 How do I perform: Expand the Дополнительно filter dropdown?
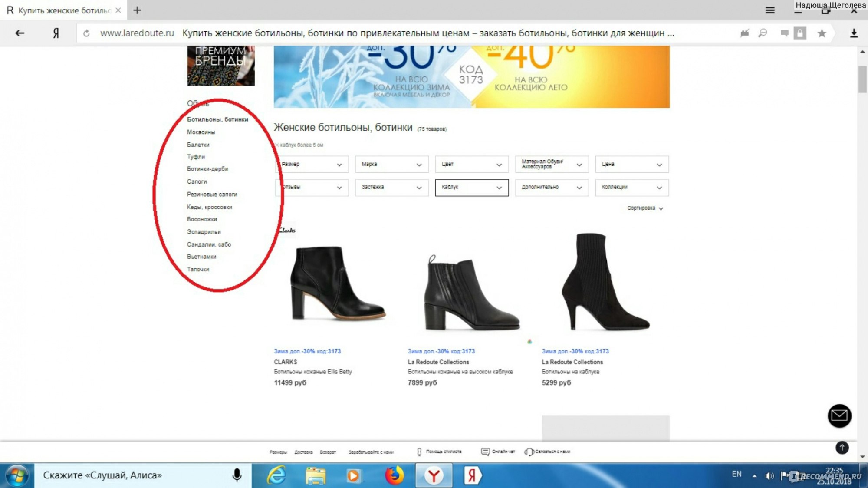(552, 187)
